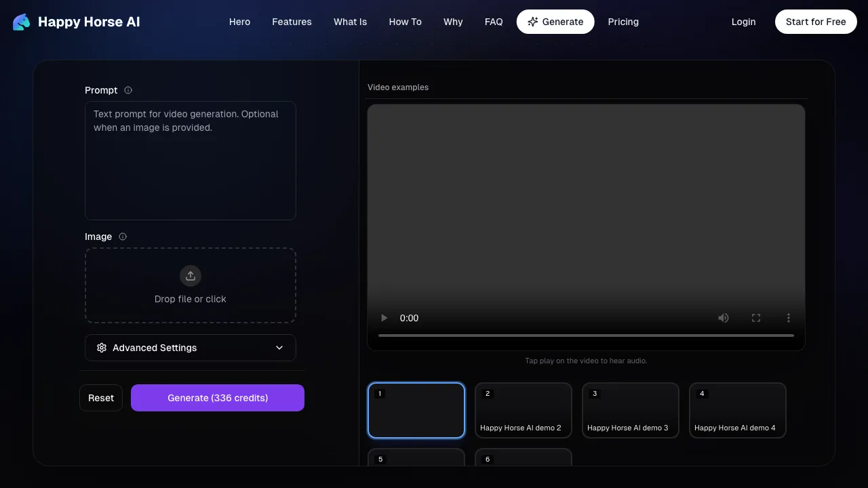The width and height of the screenshot is (868, 488).
Task: Click the Happy Horse AI logo icon
Action: (x=21, y=22)
